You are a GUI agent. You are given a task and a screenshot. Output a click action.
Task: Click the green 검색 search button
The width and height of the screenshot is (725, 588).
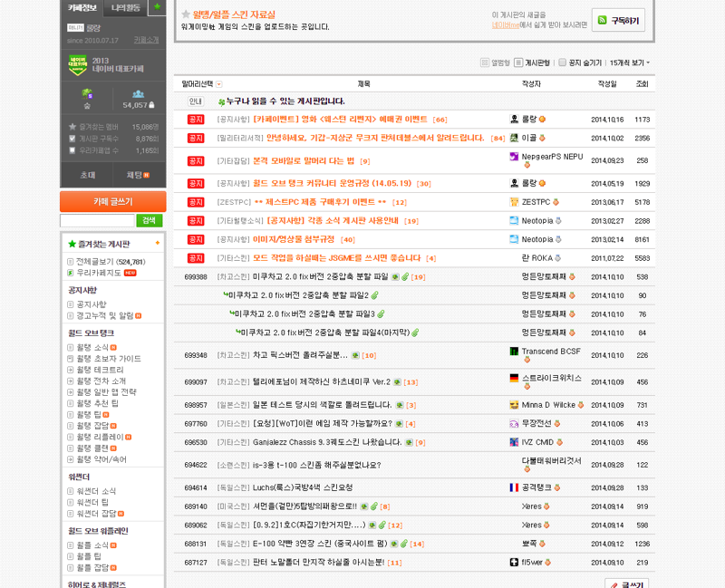click(150, 220)
